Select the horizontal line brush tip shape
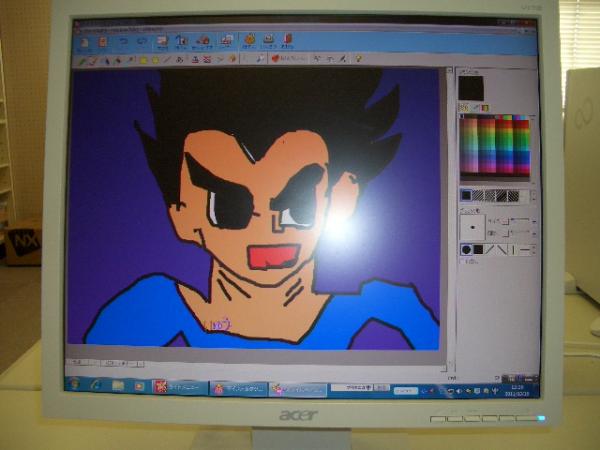The width and height of the screenshot is (600, 450). [x=524, y=250]
